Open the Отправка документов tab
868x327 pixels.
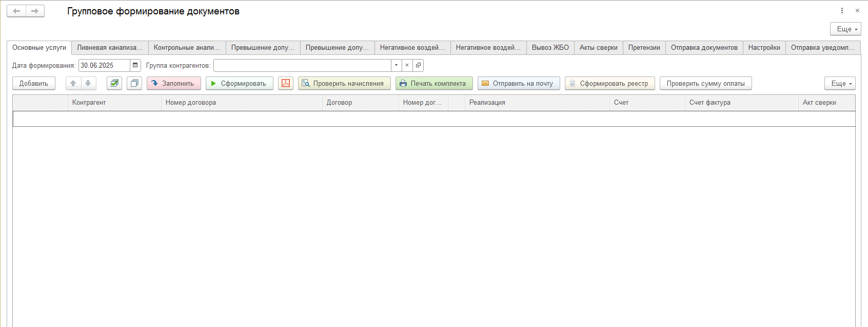point(704,48)
